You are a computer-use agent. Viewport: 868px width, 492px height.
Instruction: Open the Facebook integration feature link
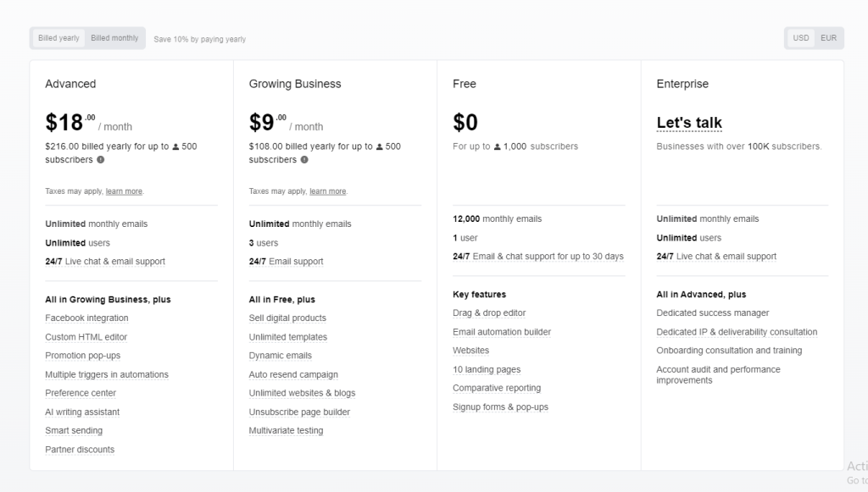(86, 318)
